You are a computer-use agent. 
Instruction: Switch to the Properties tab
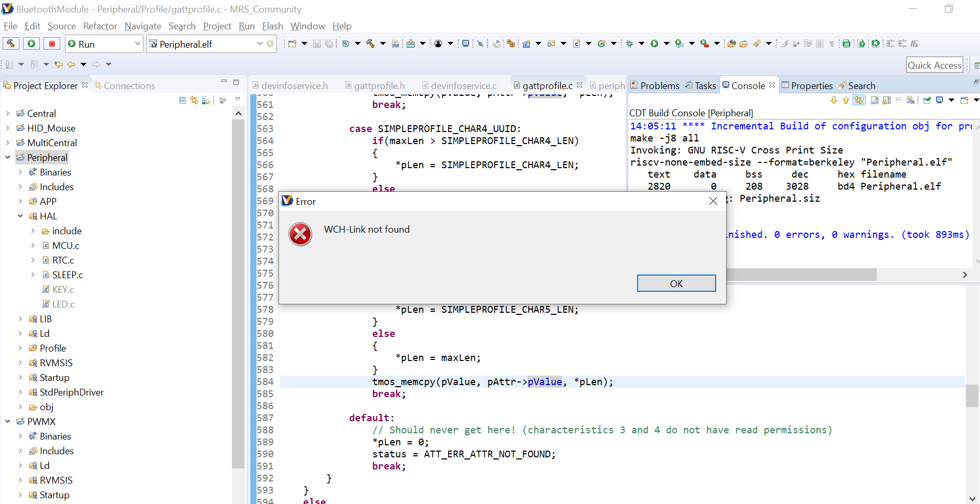coord(807,86)
